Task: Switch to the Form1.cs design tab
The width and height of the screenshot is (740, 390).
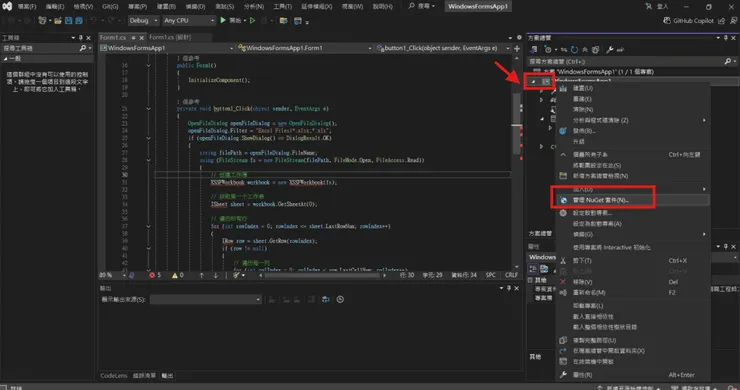Action: [170, 37]
